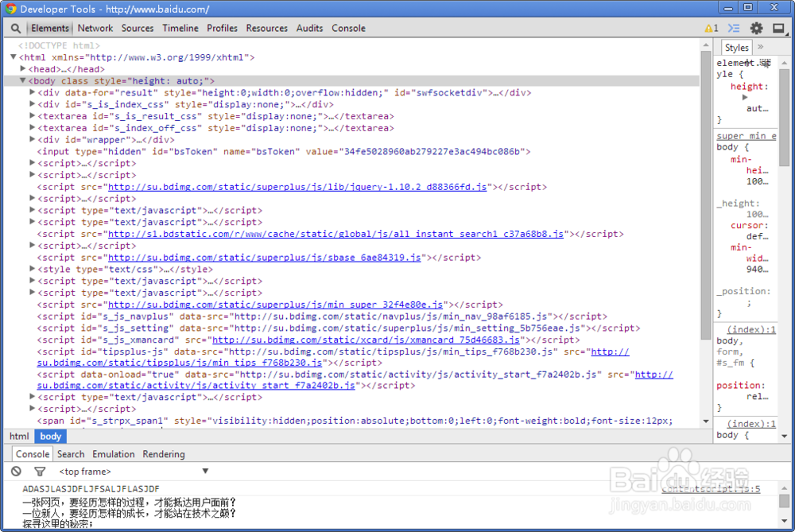Click the console output scrollbar
Screen dimensions: 795x532
(784, 501)
